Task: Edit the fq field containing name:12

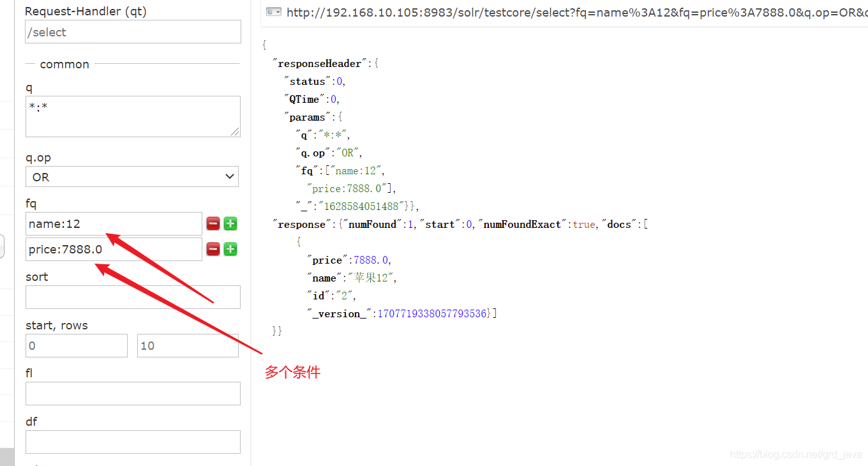Action: (114, 223)
